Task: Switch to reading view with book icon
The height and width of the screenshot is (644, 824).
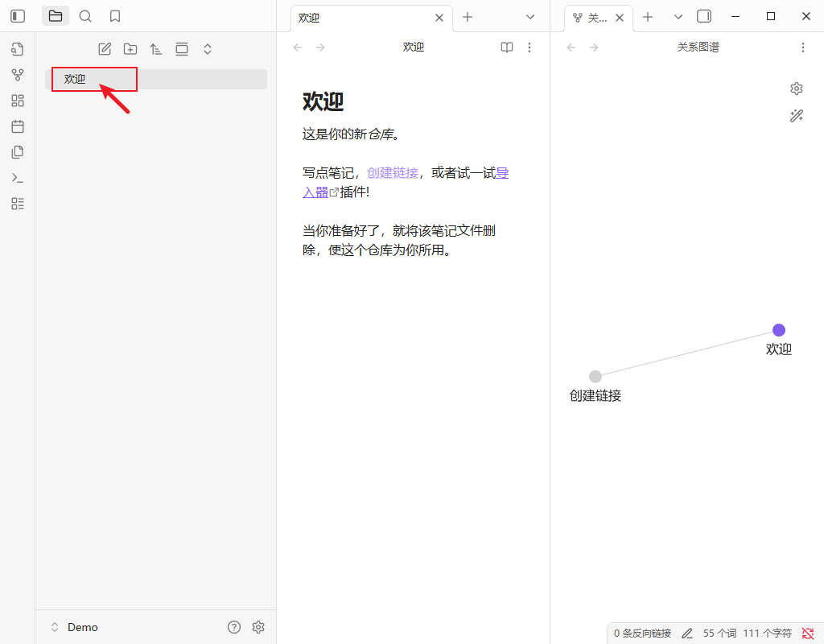Action: [x=507, y=47]
